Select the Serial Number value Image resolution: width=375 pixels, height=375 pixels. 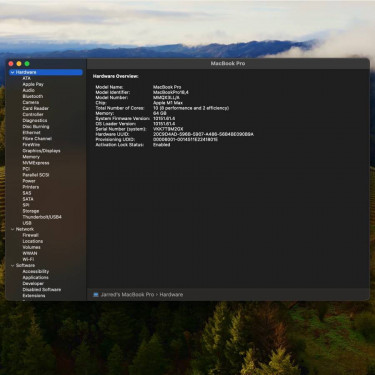coord(168,129)
